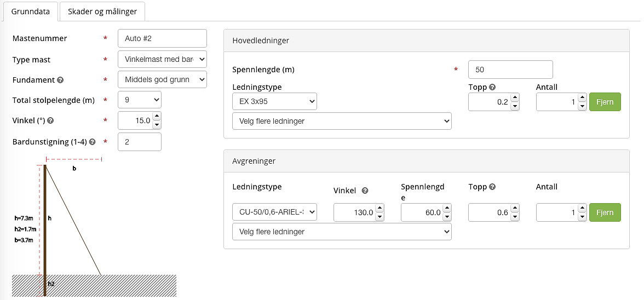
Task: Select the Grunndata tab
Action: pyautogui.click(x=31, y=11)
